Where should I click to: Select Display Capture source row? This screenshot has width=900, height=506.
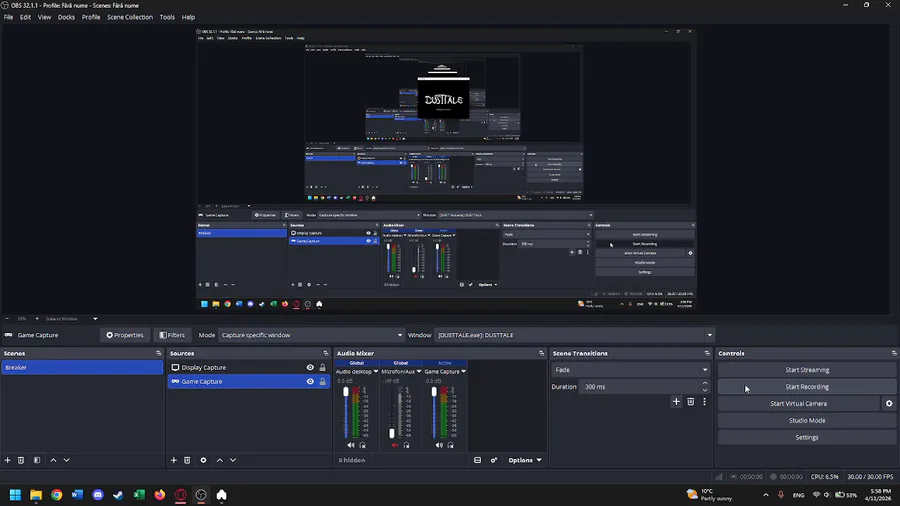249,367
